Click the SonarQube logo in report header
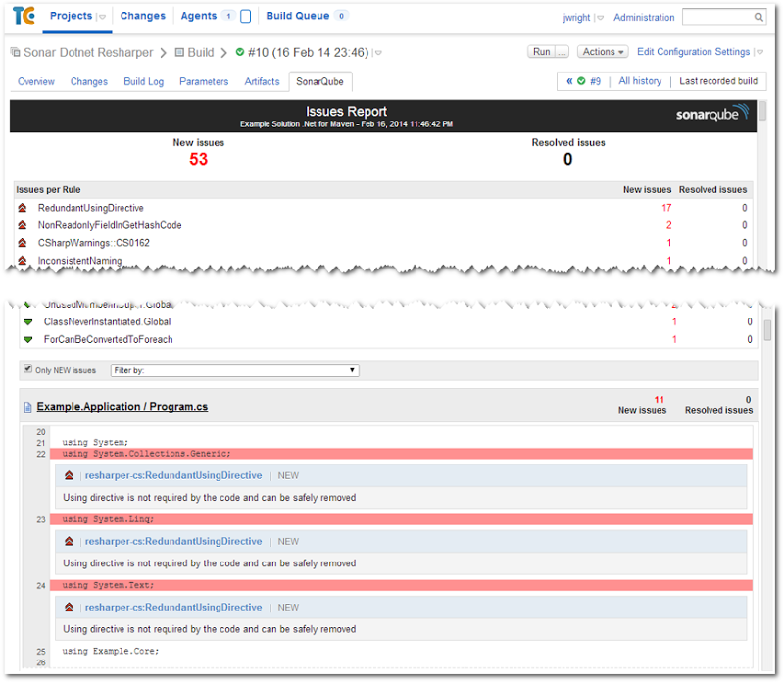Screen dimensions: 784x684 pos(712,113)
